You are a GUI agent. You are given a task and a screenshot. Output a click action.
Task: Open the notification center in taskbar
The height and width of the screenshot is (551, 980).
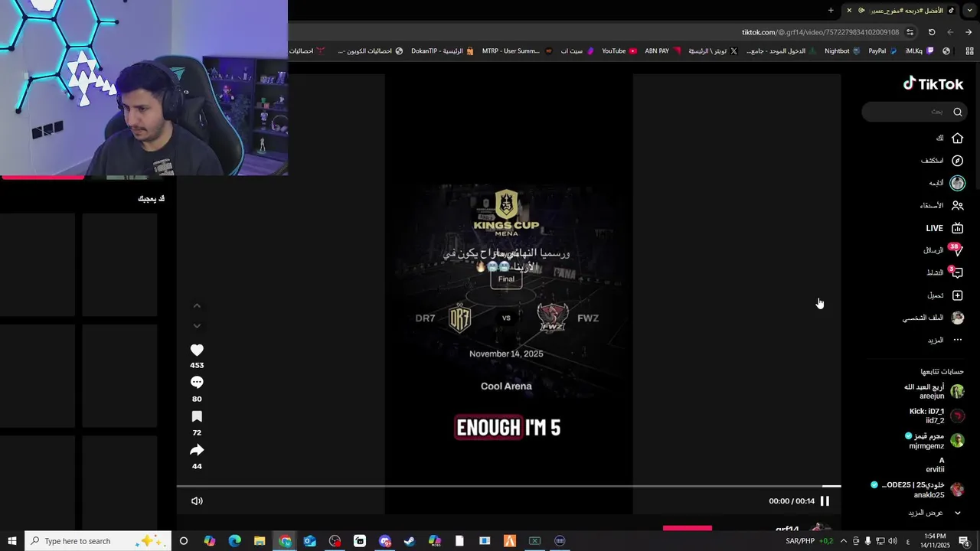click(x=964, y=541)
